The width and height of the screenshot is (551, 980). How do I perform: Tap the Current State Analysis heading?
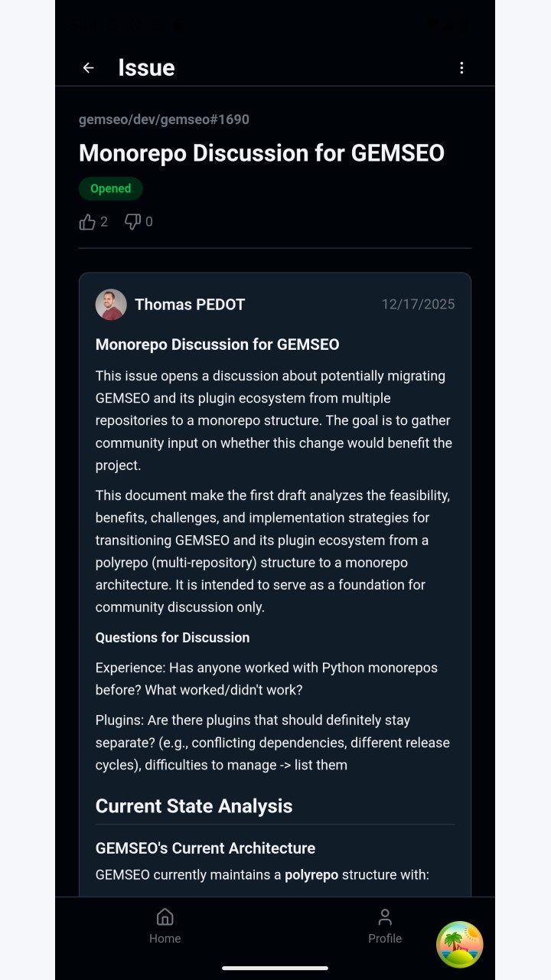194,806
